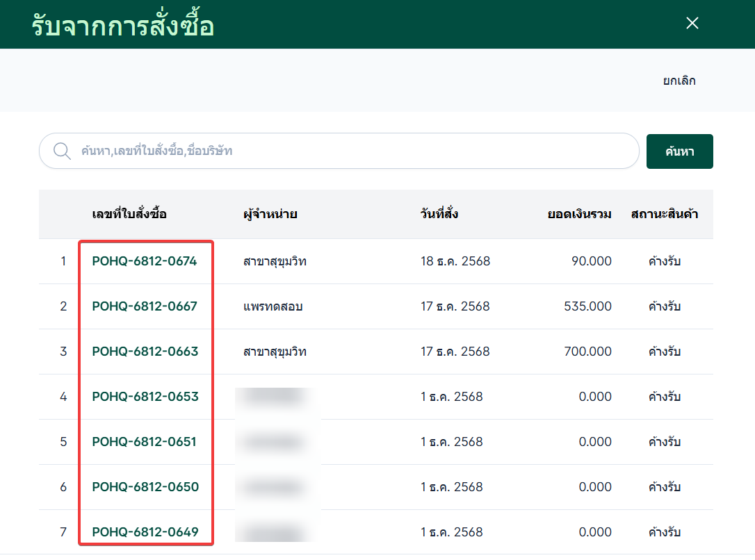This screenshot has width=755, height=560.
Task: Open purchase order POHQ-6812-0663
Action: point(145,352)
